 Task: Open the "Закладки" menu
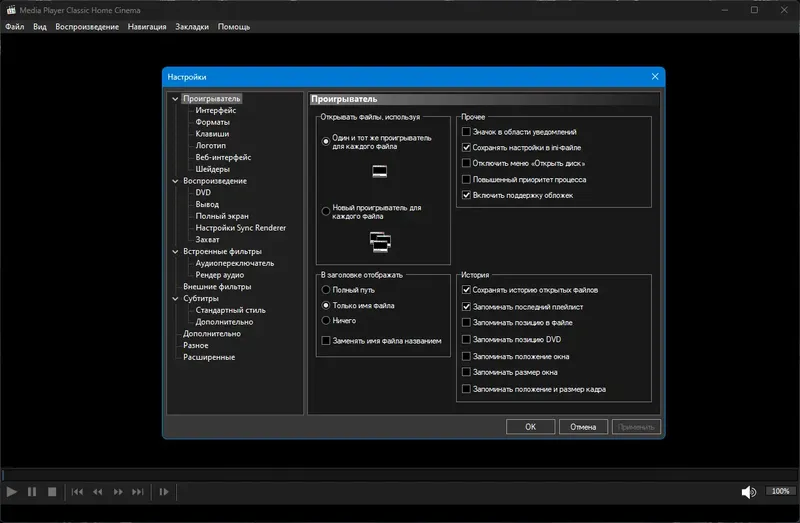(192, 27)
